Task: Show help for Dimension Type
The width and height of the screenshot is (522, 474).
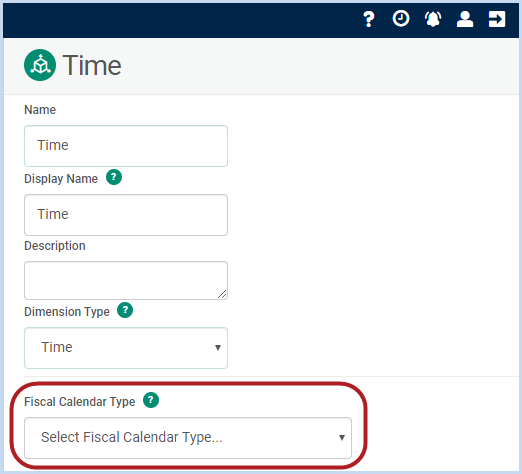Action: [x=125, y=310]
